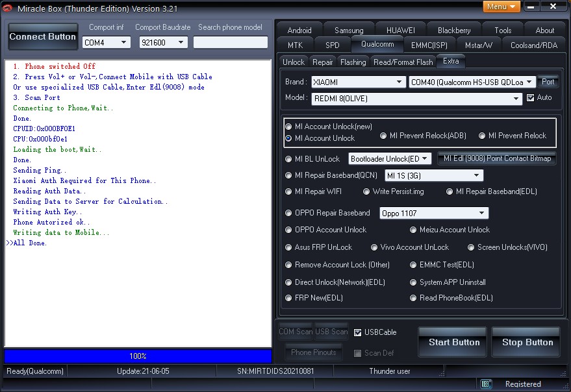Select MI Repair Baseband(QCN) radio option
Image resolution: width=571 pixels, height=392 pixels.
coord(288,175)
